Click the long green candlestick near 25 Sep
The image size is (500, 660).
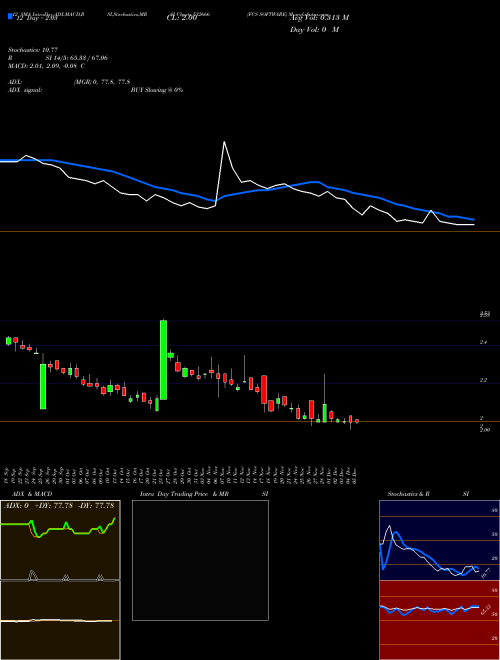pos(43,386)
